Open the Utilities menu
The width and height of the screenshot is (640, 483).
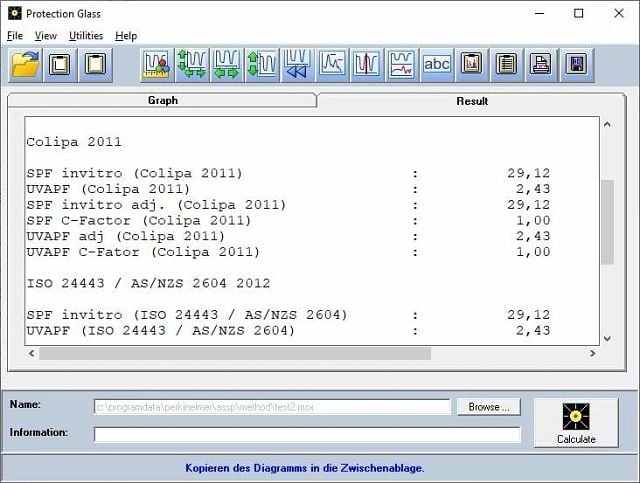click(x=86, y=36)
